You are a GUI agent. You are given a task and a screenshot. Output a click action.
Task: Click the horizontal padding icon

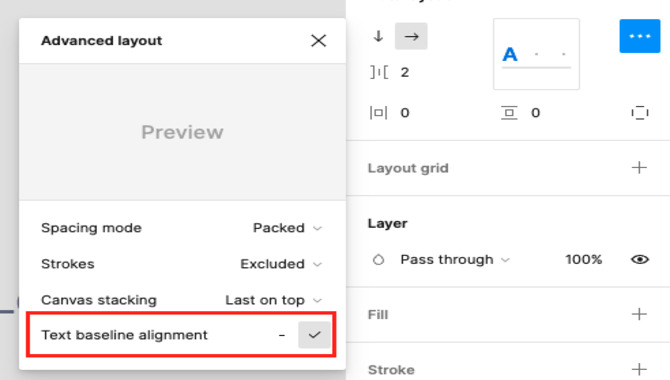379,113
